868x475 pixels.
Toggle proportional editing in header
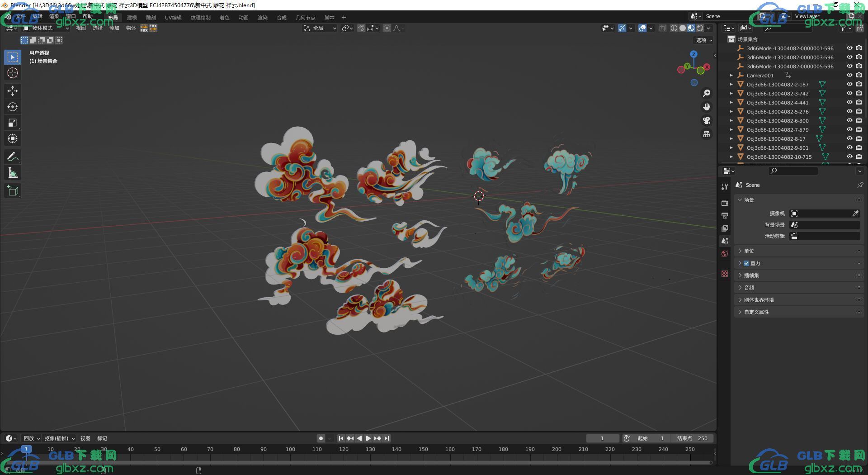(387, 28)
